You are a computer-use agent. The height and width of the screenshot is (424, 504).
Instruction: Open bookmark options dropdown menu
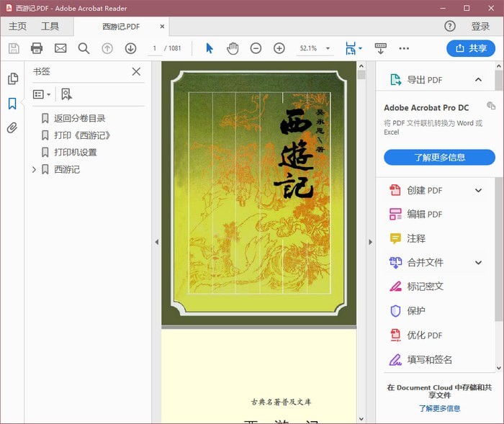click(42, 94)
